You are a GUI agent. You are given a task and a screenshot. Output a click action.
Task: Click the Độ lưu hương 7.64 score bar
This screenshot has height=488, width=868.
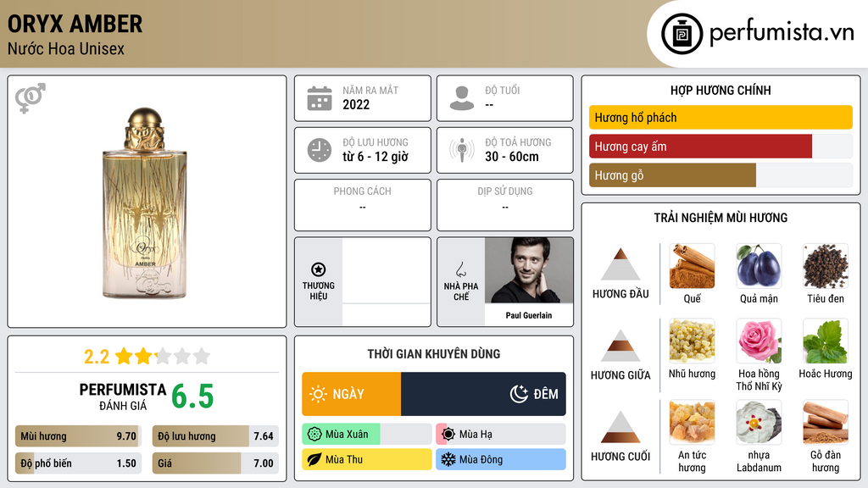click(x=215, y=436)
